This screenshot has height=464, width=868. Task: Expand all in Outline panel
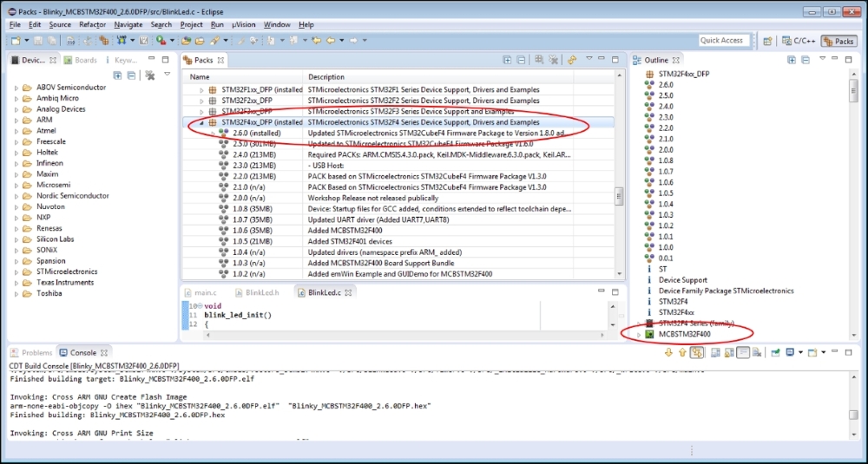click(791, 60)
